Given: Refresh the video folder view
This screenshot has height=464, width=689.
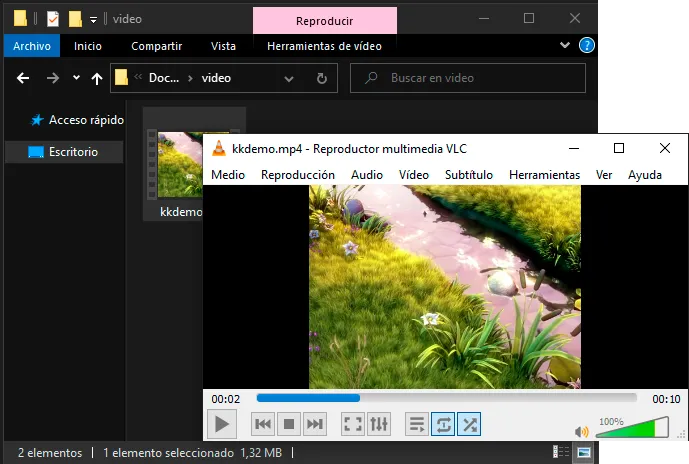Looking at the screenshot, I should (x=322, y=79).
